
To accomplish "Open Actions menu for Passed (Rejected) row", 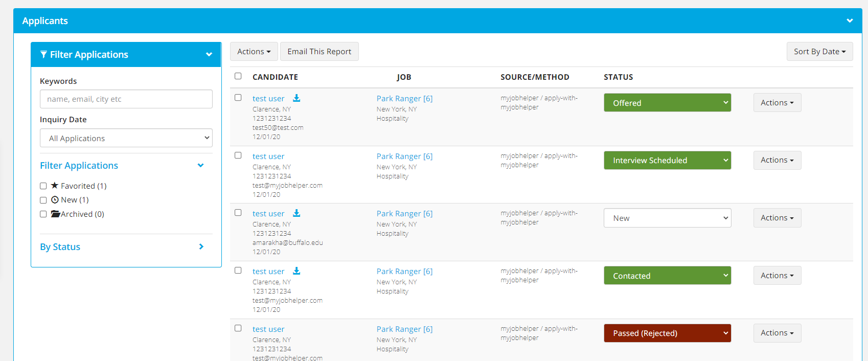I will (x=777, y=333).
